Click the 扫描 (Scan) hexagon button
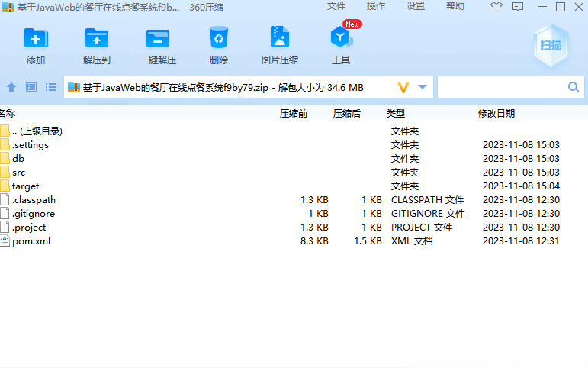 551,46
